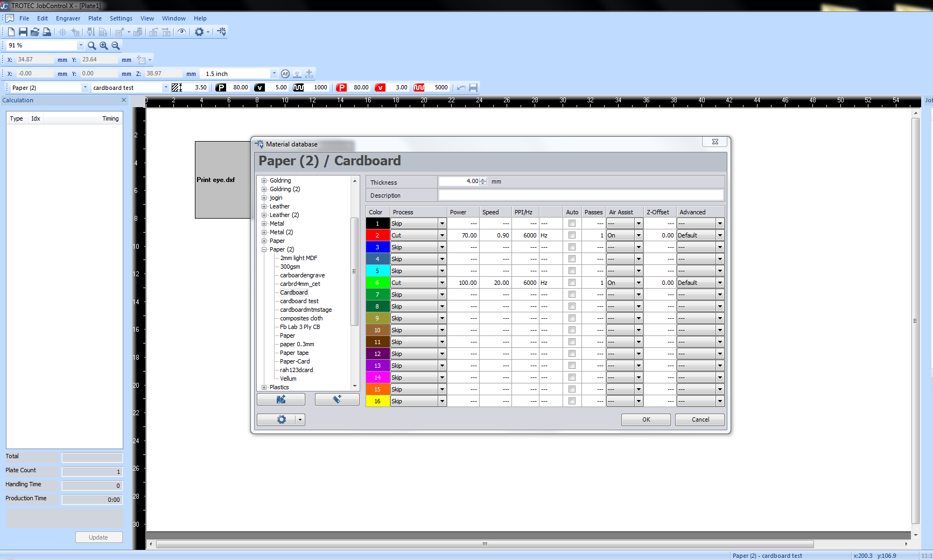
Task: Tick the Auto checkbox for color 1
Action: click(572, 223)
